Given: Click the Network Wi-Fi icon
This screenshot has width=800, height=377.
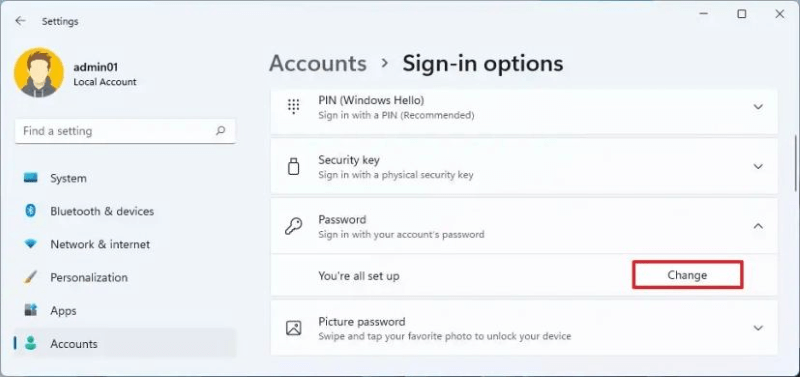Looking at the screenshot, I should point(31,244).
